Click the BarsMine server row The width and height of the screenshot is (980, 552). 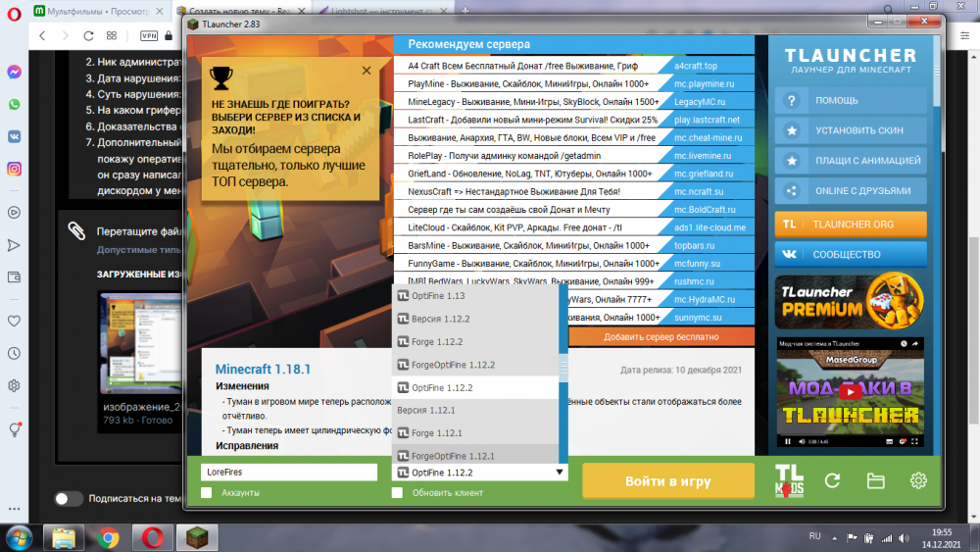point(573,246)
